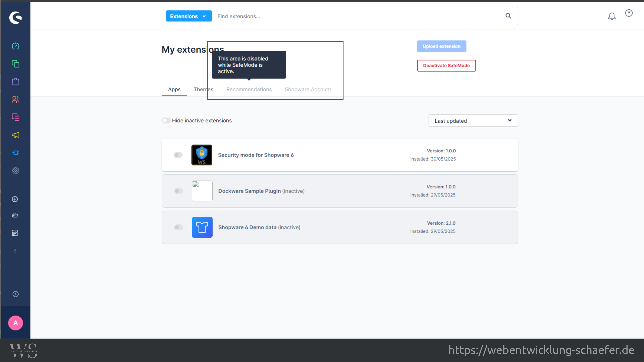Expand the sidebar with the arrow circle icon
Screen dimensions: 644x362
coord(15,294)
